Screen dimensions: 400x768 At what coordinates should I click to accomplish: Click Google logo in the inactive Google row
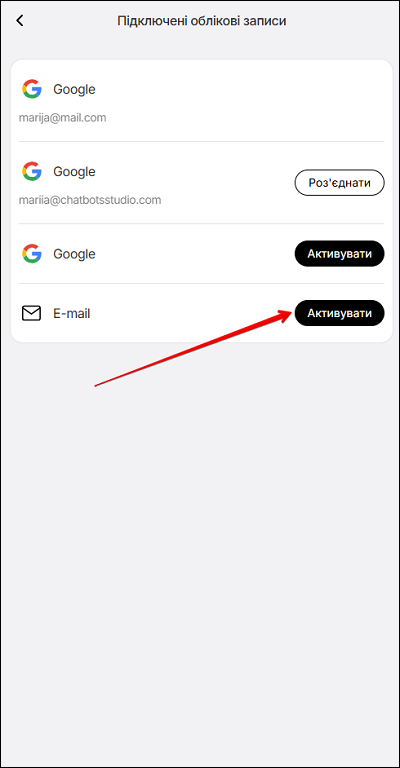(x=32, y=254)
